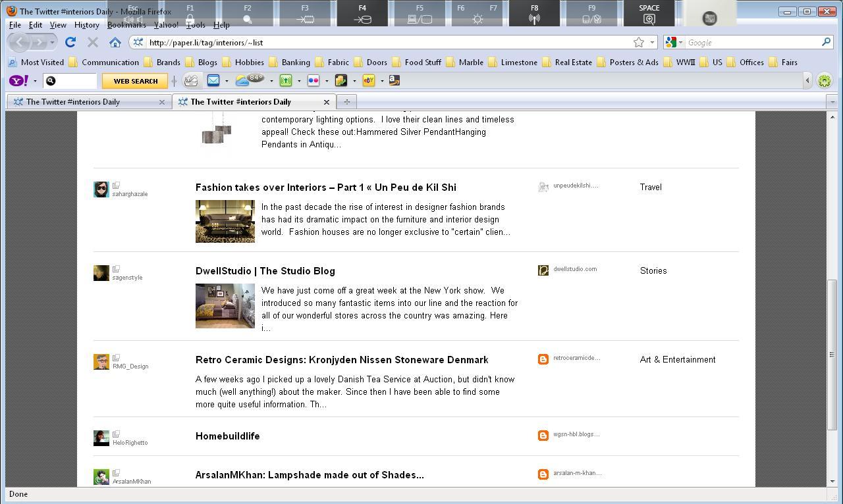The height and width of the screenshot is (504, 843).
Task: Click the Google search engine icon
Action: coord(671,42)
